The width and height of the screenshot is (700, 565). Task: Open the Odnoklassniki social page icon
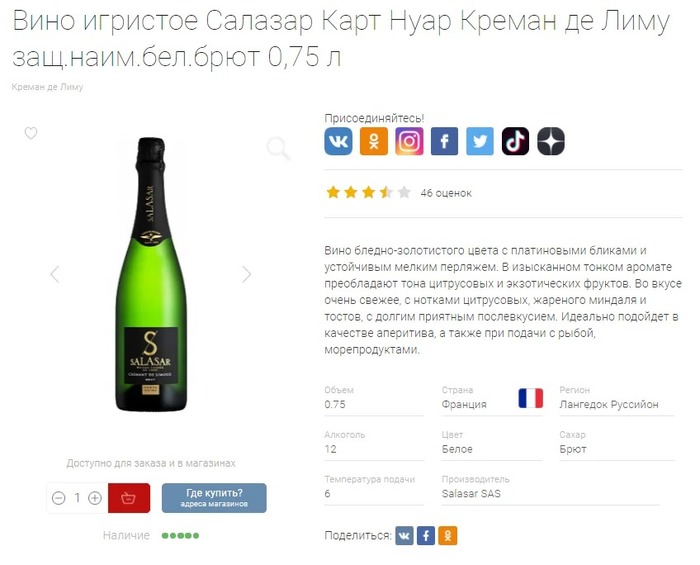pos(374,141)
